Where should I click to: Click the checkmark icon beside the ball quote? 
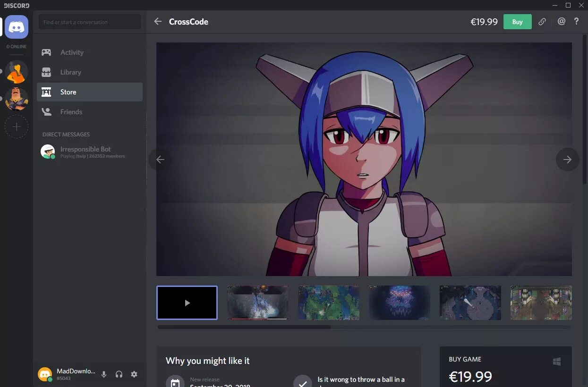[x=302, y=383]
